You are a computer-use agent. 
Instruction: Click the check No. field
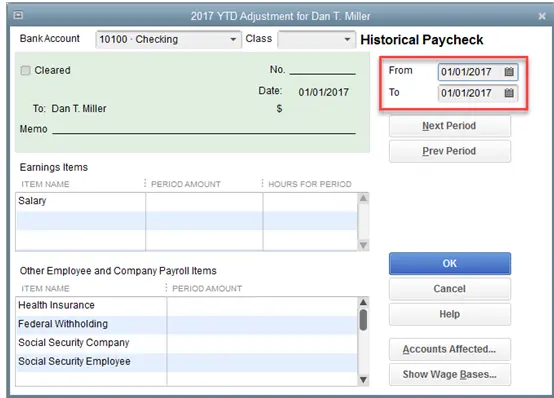click(322, 69)
